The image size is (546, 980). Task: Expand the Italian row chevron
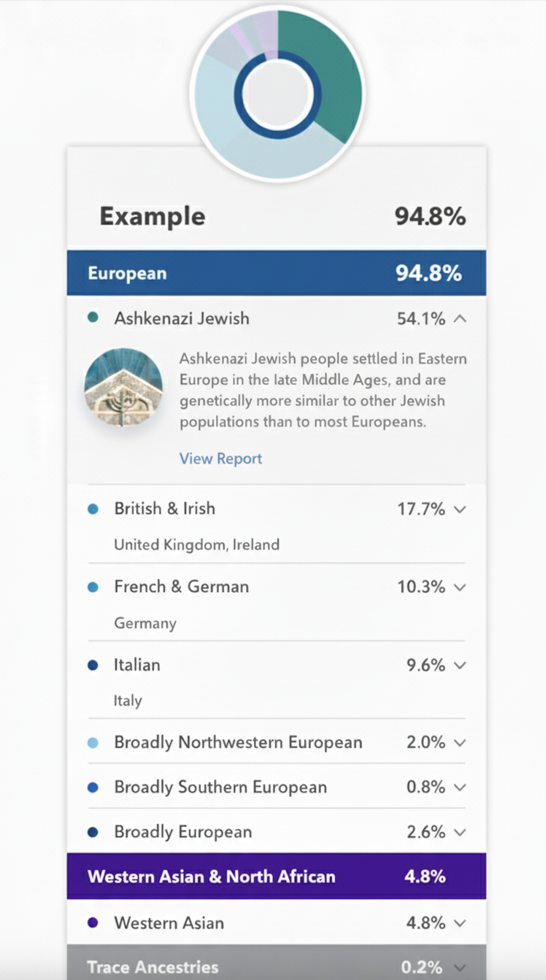(460, 666)
